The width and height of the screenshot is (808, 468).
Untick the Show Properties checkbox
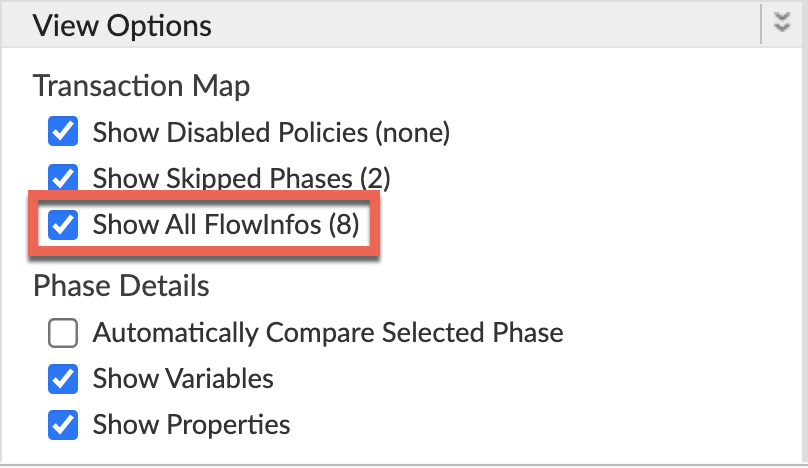tap(63, 425)
